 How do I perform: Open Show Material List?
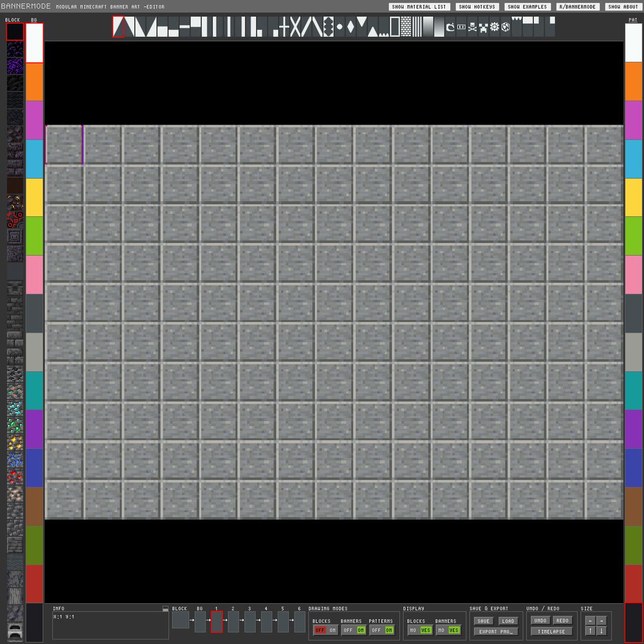tap(419, 7)
